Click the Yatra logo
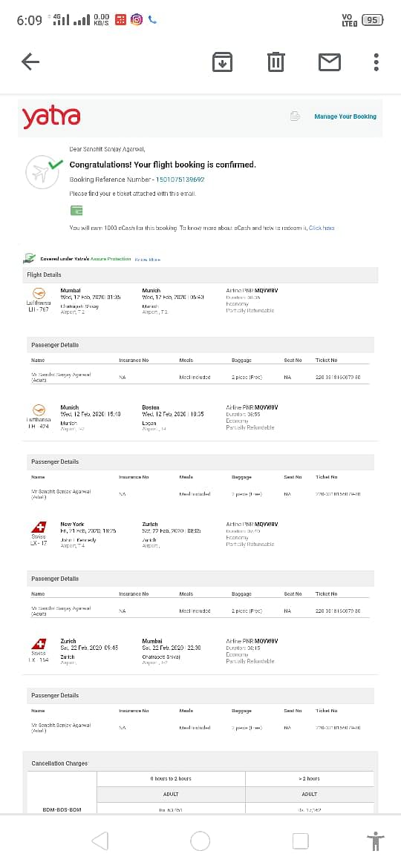This screenshot has width=401, height=868. 51,116
